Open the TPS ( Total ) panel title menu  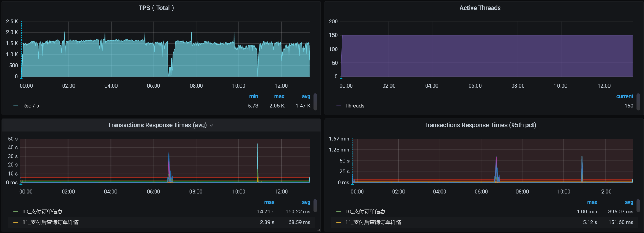[x=156, y=8]
